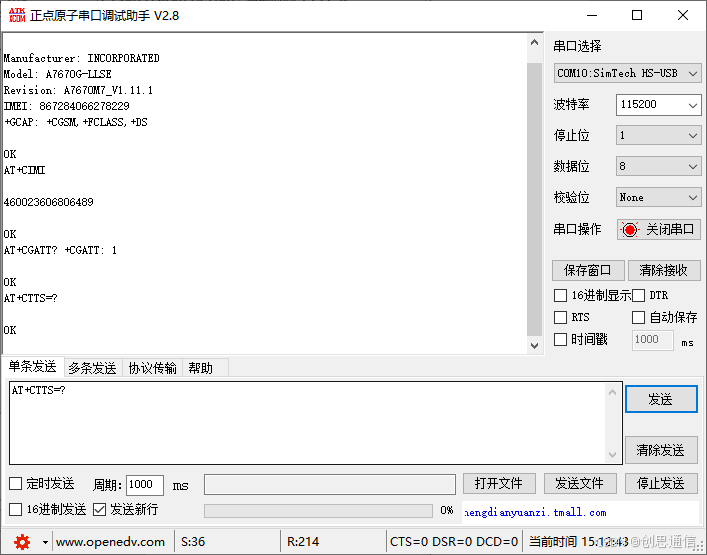Minimize the serial assistant window
Screen dimensions: 707x555
592,15
